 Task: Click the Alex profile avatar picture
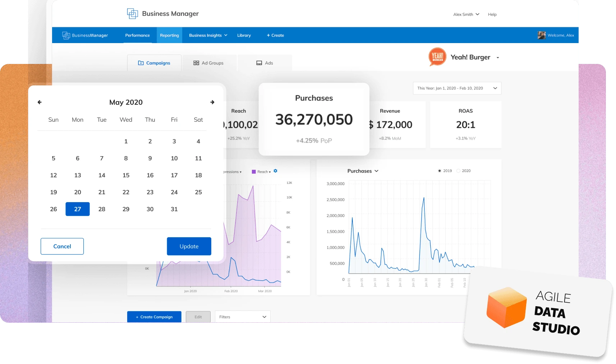[541, 35]
